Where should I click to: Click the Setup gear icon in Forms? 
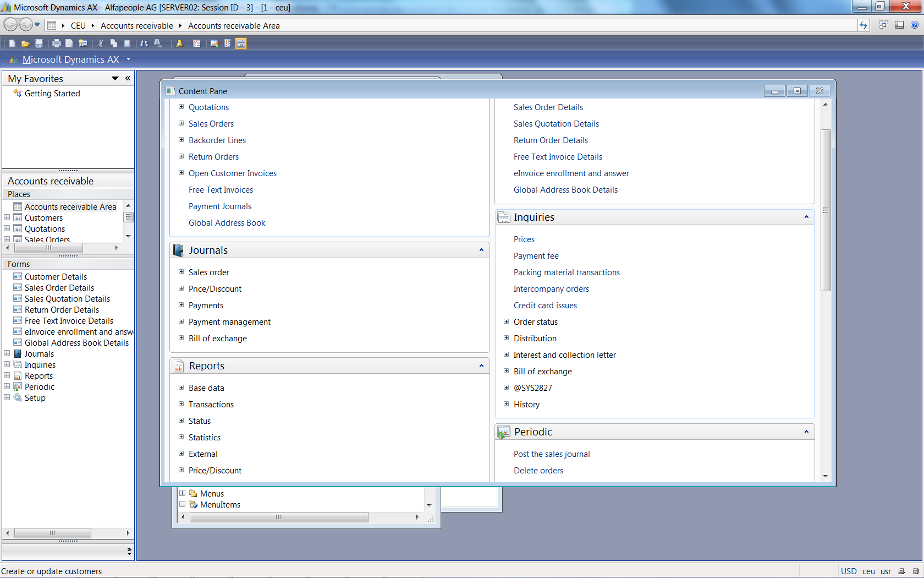18,397
